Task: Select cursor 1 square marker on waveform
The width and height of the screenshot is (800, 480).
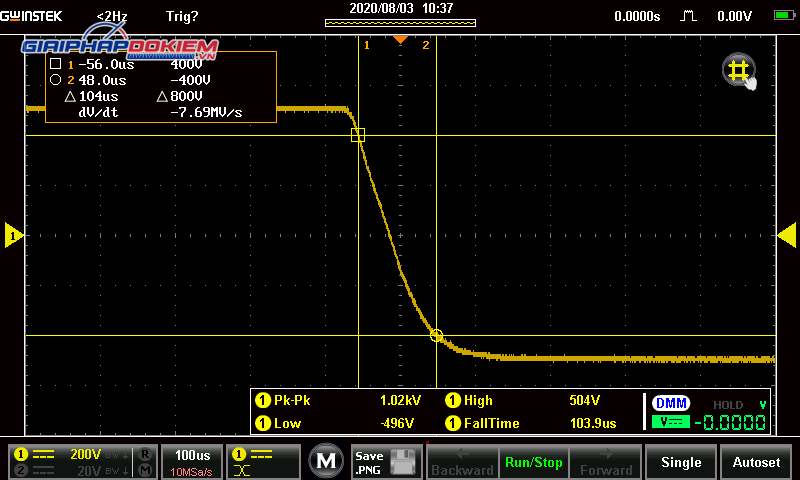Action: pos(358,135)
